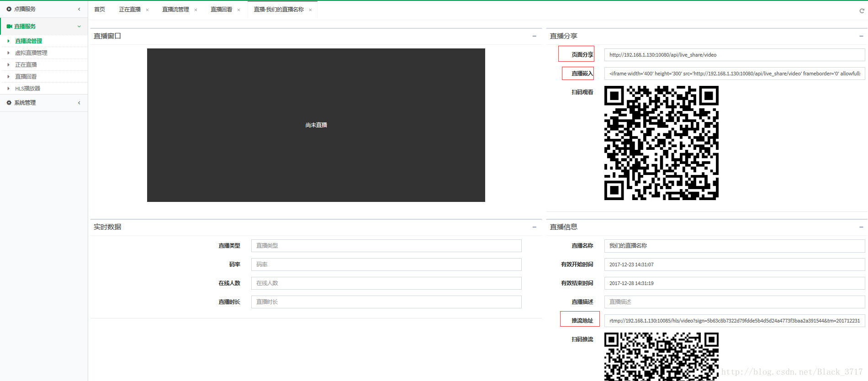Click the 码率 input field
This screenshot has height=381, width=868.
tap(386, 265)
